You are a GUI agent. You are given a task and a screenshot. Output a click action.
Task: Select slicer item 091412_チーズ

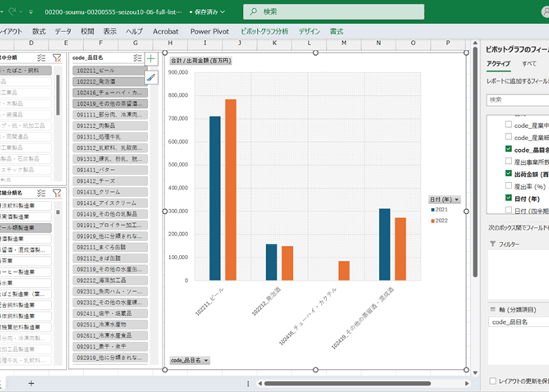click(110, 181)
